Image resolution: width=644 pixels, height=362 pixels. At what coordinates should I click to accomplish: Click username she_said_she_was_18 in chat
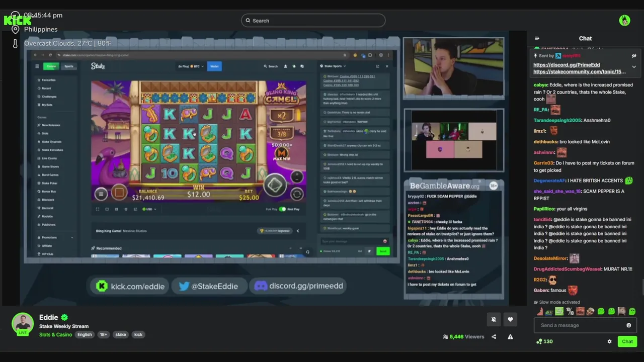click(557, 191)
